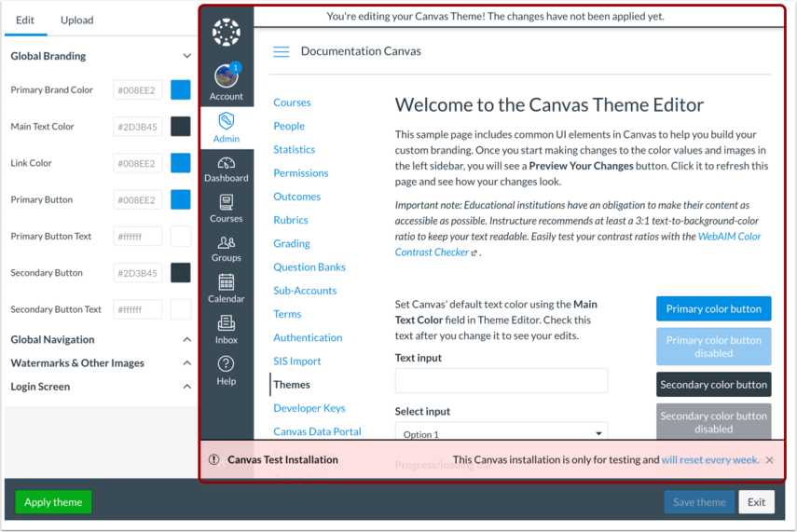Open Terms in the admin menu
797x532 pixels.
287,314
